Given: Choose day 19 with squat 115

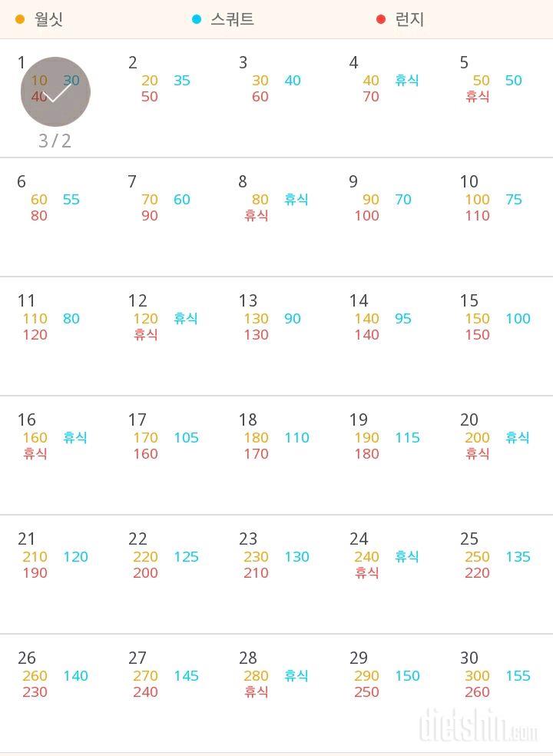Looking at the screenshot, I should pyautogui.click(x=387, y=456).
